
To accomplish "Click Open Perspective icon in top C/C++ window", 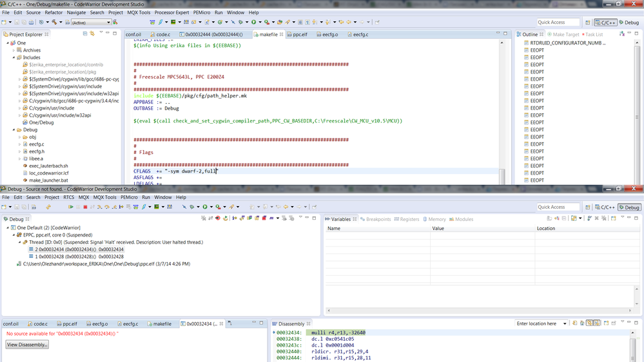I will [x=588, y=22].
